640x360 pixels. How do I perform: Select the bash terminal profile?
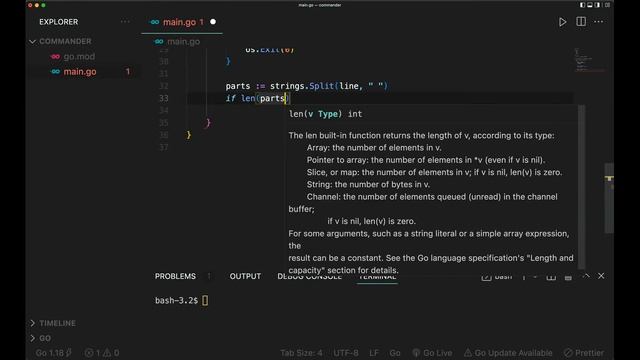point(497,277)
